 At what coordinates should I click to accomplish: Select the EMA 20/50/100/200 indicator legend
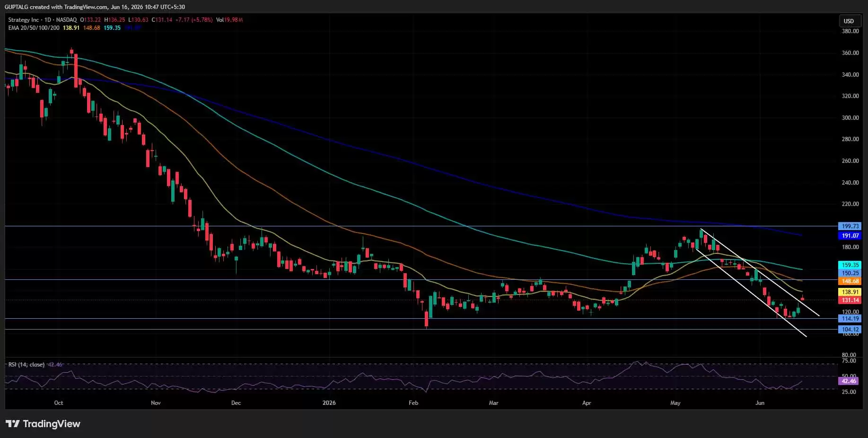[34, 28]
